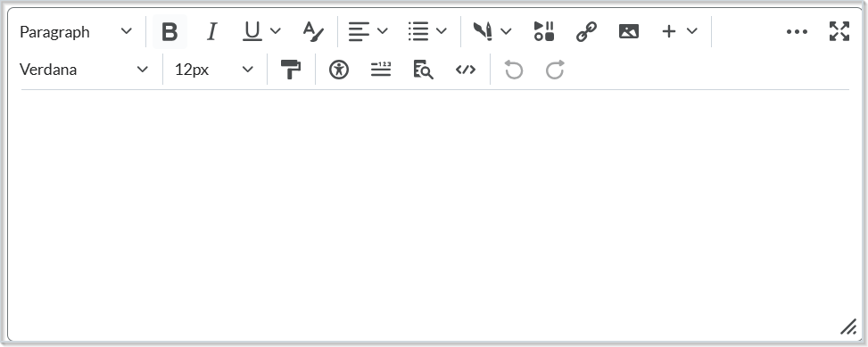868x347 pixels.
Task: Open the three-dot more actions menu
Action: click(x=797, y=31)
